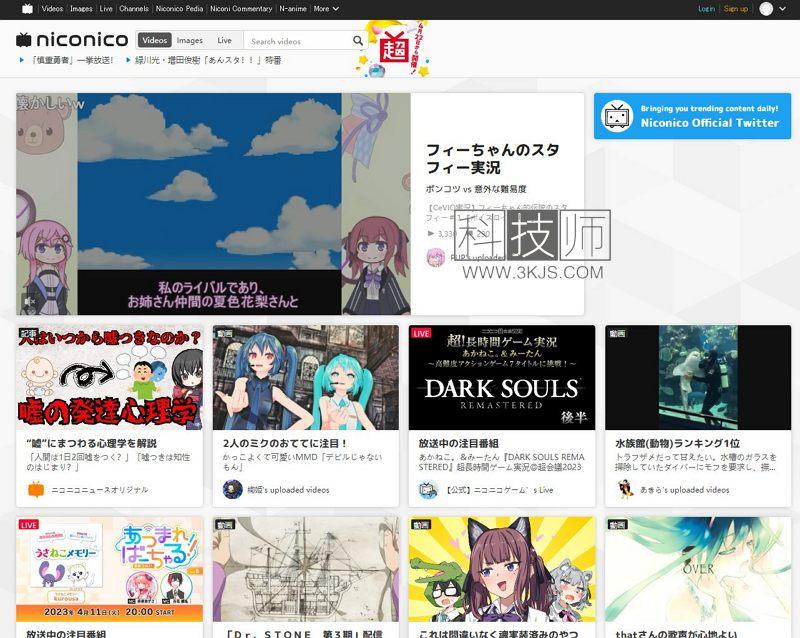800x638 pixels.
Task: Click the Miku card uploader avatar icon
Action: click(232, 489)
